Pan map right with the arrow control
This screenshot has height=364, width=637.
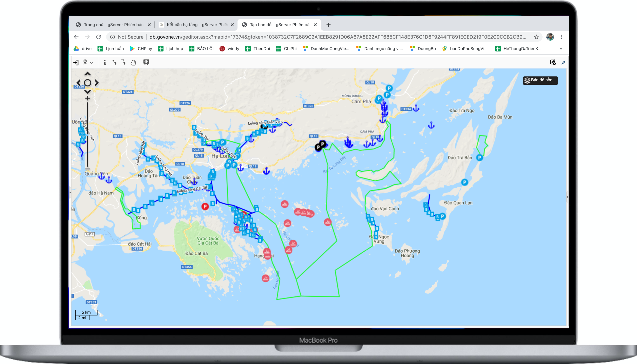click(x=97, y=83)
